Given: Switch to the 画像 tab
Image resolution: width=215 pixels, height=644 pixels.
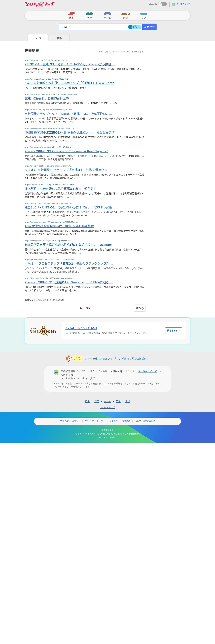Looking at the screenshot, I should point(59,38).
